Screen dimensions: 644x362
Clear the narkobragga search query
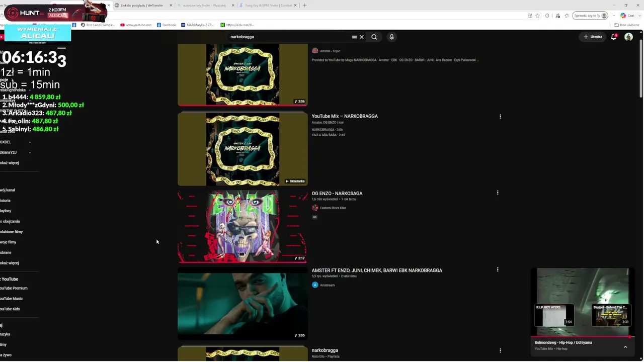coord(361,37)
